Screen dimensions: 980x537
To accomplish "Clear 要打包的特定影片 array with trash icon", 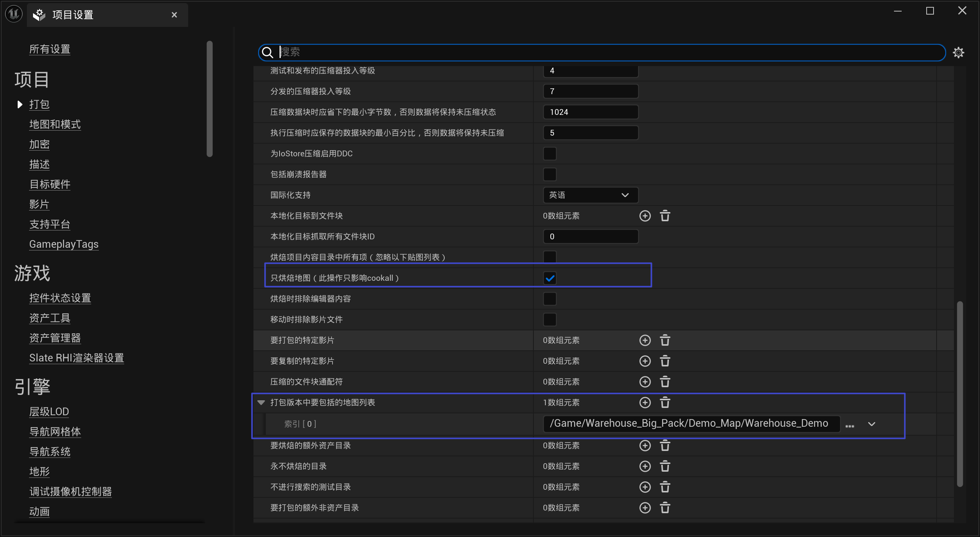I will (x=665, y=340).
